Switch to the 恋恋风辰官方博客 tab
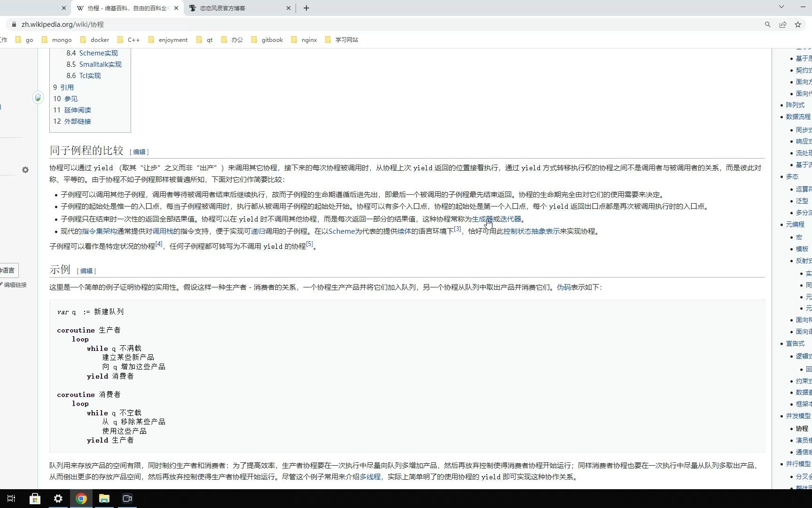Image resolution: width=812 pixels, height=508 pixels. coord(240,8)
